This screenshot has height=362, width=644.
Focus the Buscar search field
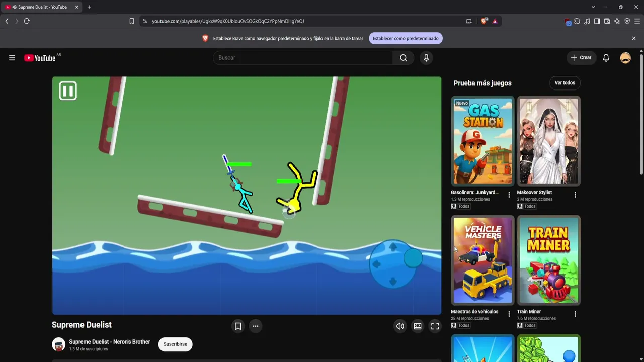303,58
